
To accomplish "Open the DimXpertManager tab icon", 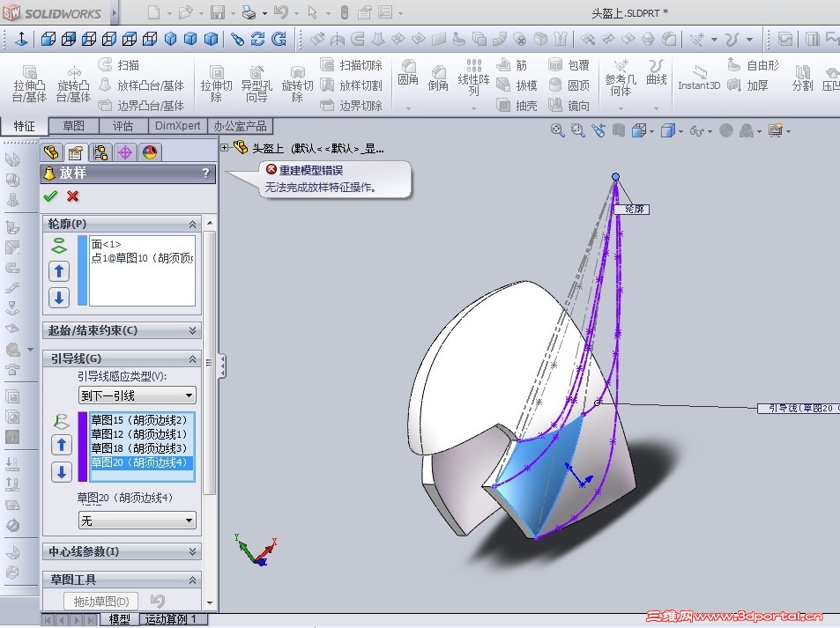I will (125, 152).
